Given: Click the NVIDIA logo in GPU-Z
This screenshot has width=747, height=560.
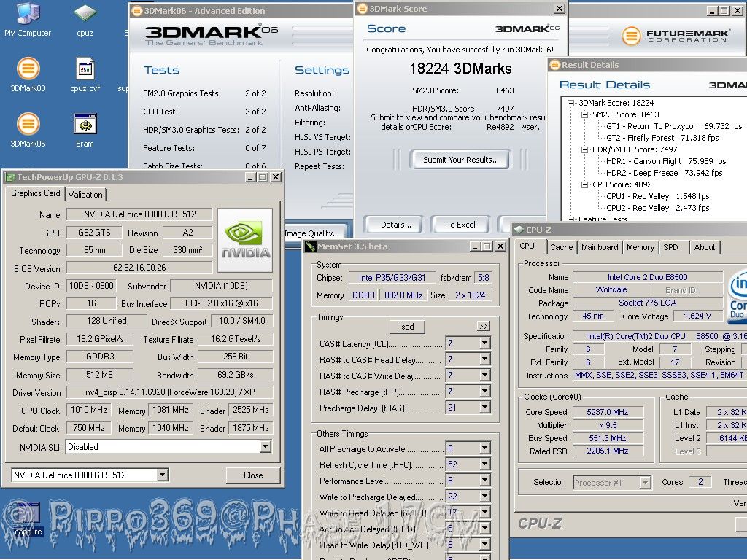Looking at the screenshot, I should 245,240.
